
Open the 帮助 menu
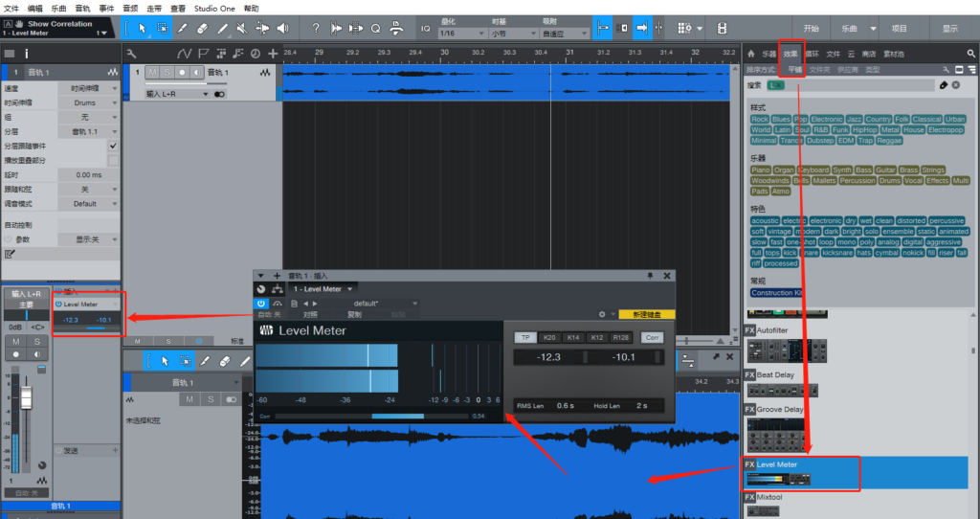[x=251, y=9]
